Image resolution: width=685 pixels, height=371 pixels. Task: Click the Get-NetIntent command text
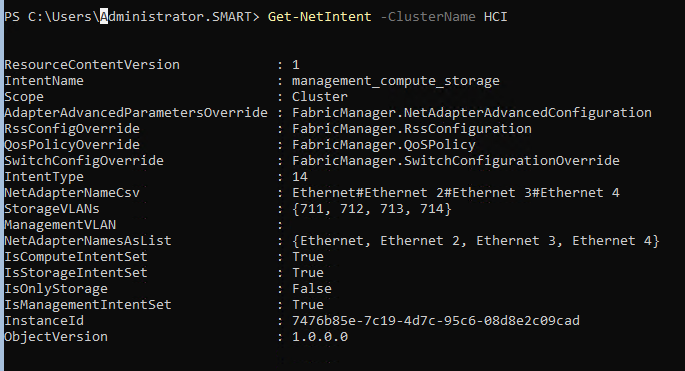point(319,17)
